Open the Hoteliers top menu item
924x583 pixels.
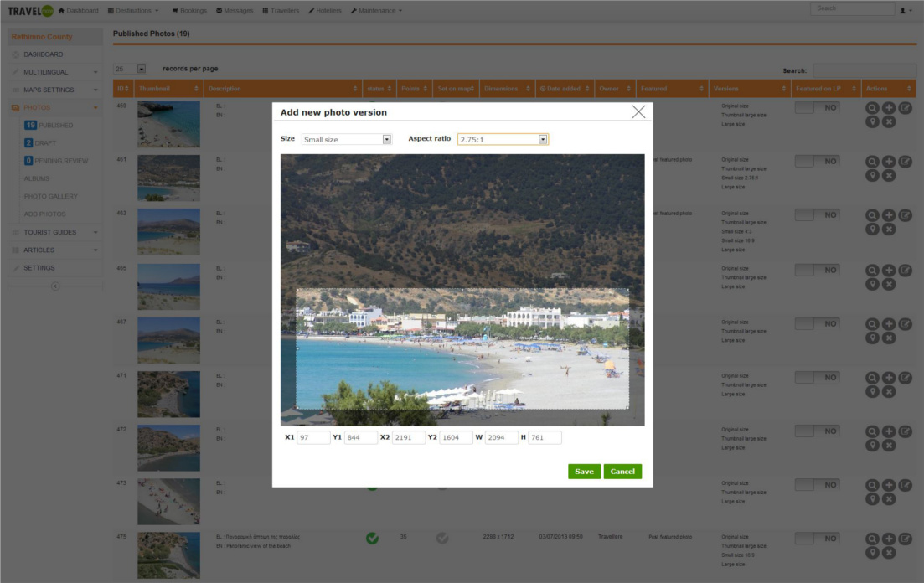[325, 11]
